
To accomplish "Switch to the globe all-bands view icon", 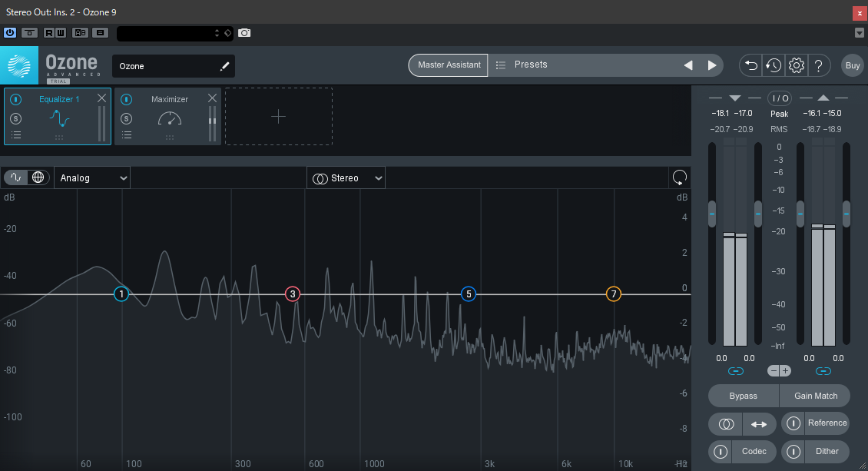I will (x=38, y=177).
